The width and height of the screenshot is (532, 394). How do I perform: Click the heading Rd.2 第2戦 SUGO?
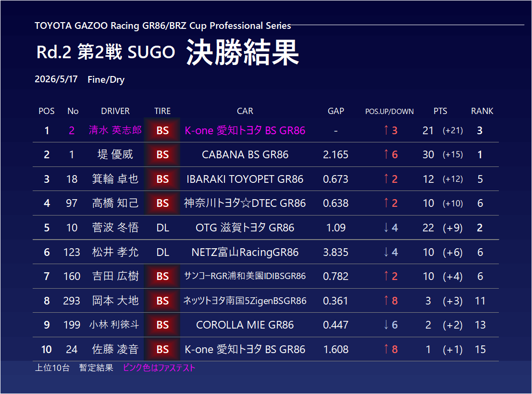[106, 52]
